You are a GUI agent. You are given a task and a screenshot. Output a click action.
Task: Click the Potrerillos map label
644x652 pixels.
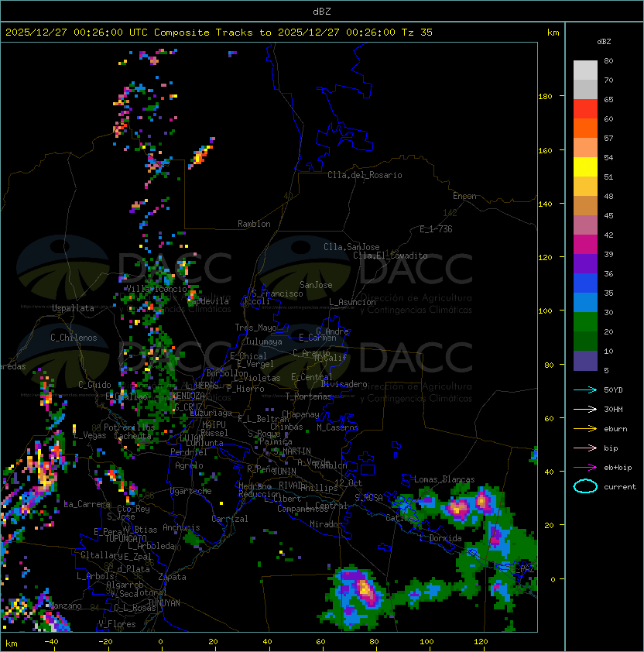[x=129, y=427]
